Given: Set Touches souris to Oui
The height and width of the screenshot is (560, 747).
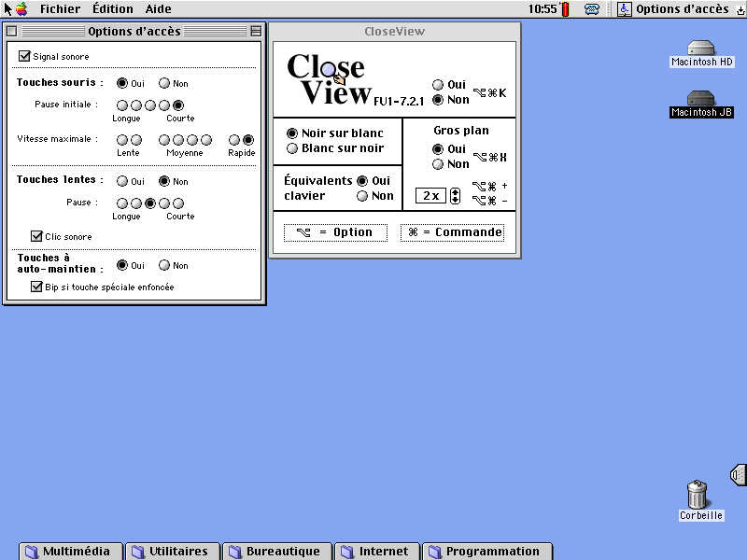Looking at the screenshot, I should click(x=122, y=83).
